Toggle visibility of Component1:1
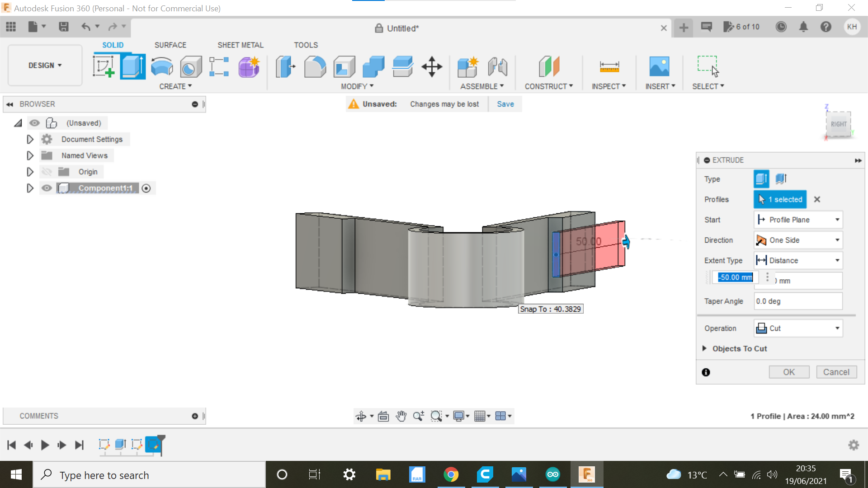Screen dimensions: 868x488 (47, 188)
